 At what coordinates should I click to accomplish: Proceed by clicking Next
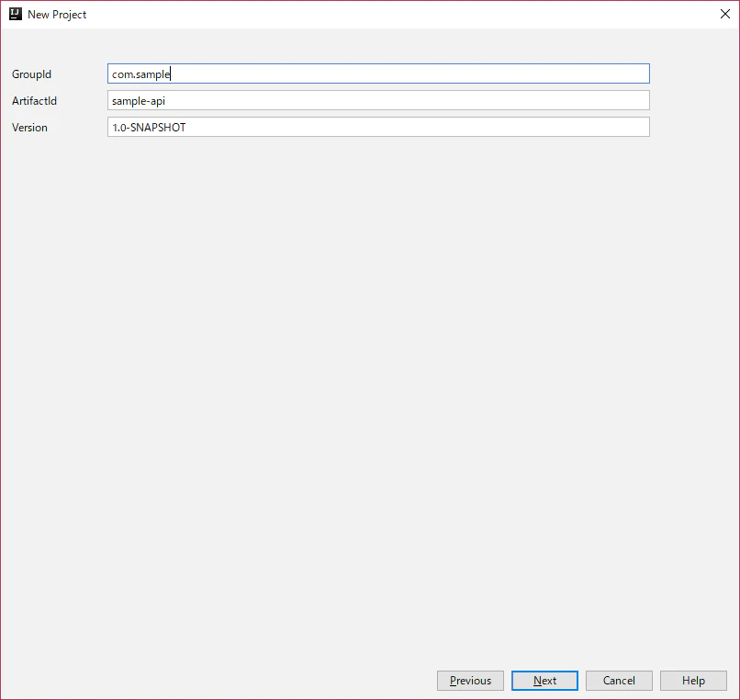pos(544,681)
